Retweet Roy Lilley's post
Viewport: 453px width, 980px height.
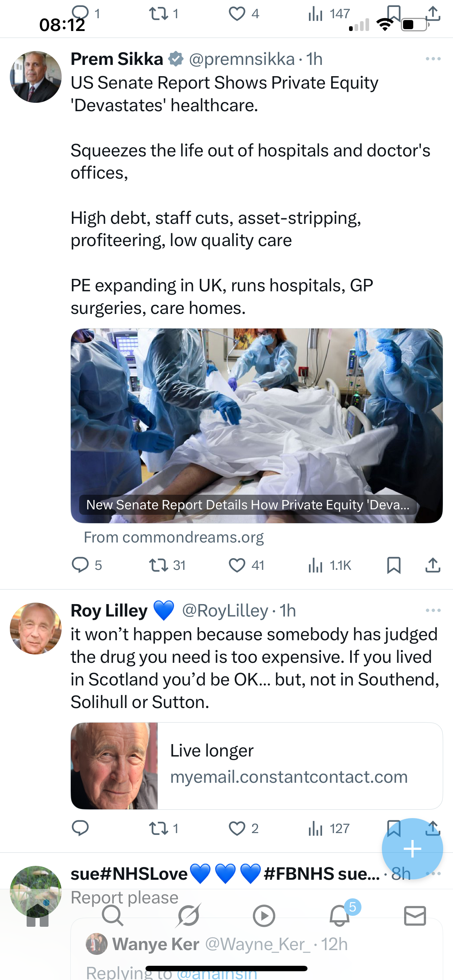tap(159, 828)
